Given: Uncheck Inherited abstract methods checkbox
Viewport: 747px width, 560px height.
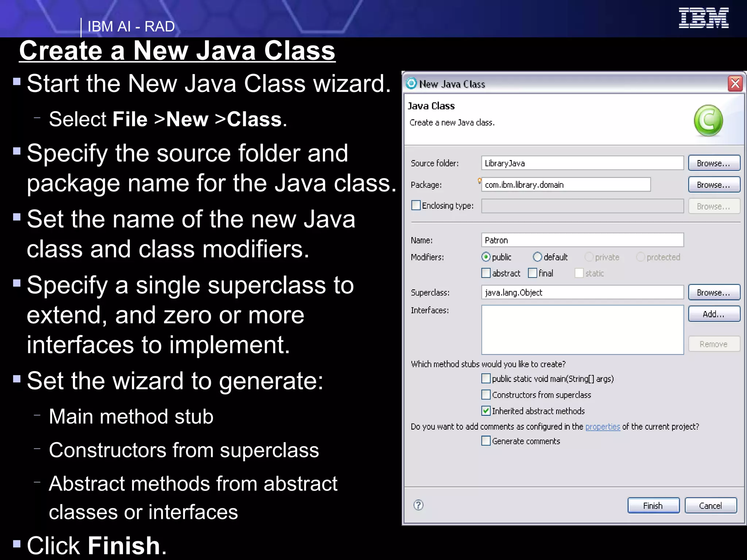Looking at the screenshot, I should coord(486,411).
